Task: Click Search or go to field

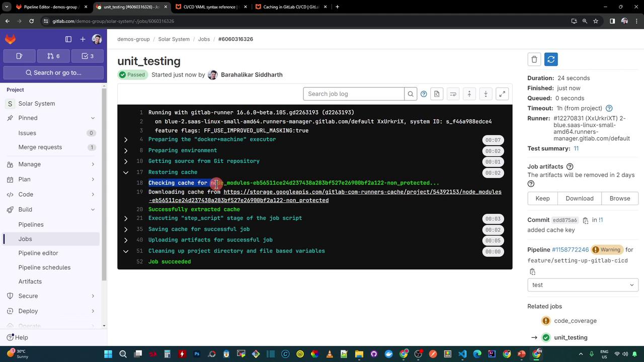Action: (x=53, y=72)
